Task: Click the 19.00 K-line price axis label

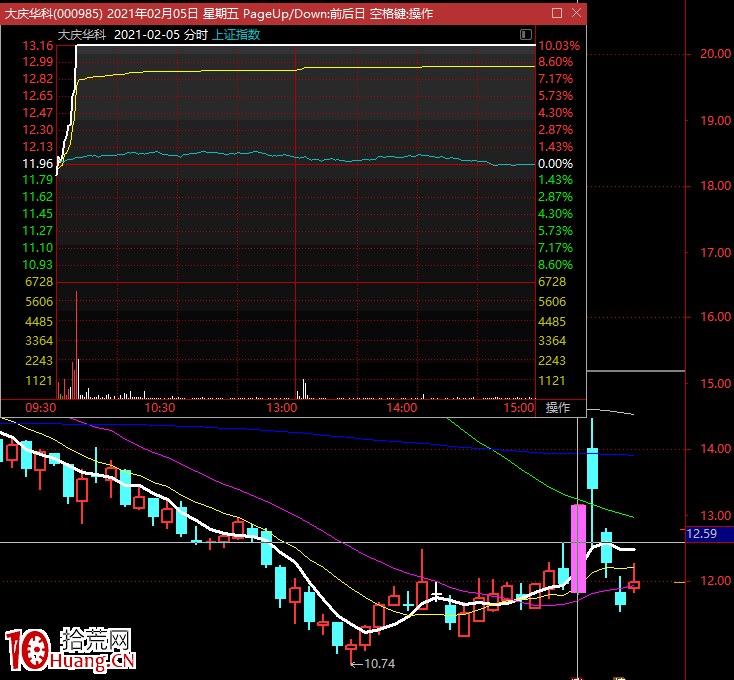Action: pyautogui.click(x=715, y=121)
